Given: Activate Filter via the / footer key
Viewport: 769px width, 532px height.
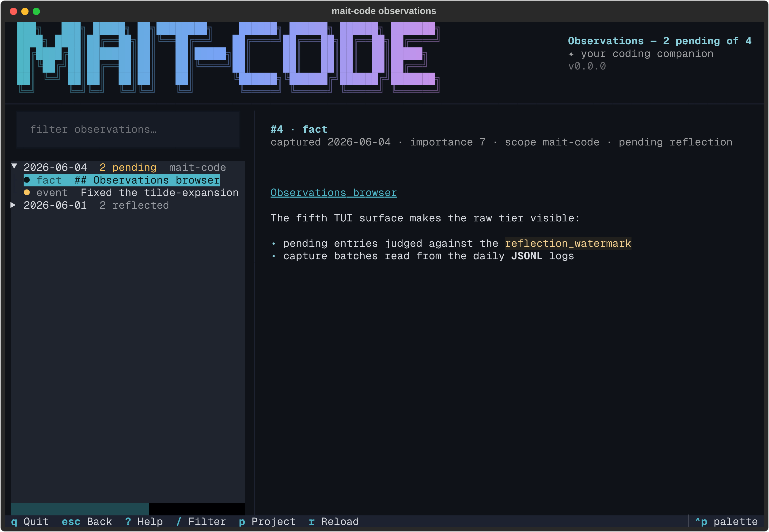Looking at the screenshot, I should click(201, 522).
